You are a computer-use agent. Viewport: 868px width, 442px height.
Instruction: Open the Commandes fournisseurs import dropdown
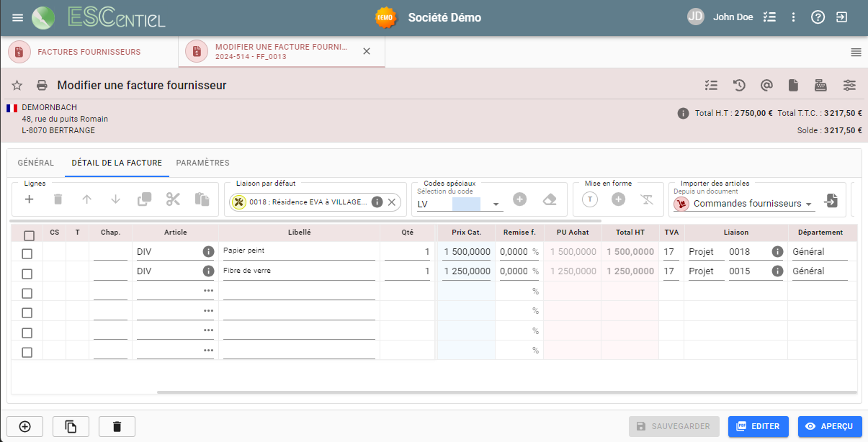pos(810,204)
